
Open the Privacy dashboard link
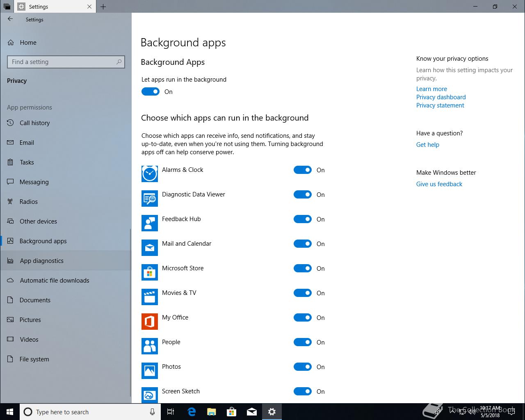click(441, 97)
